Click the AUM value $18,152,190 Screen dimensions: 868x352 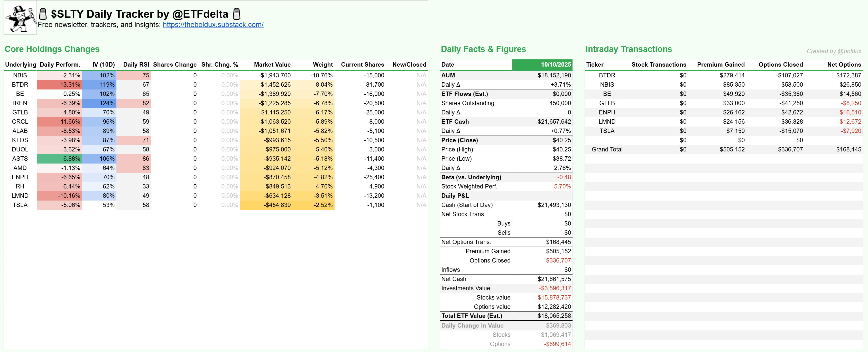pos(554,75)
